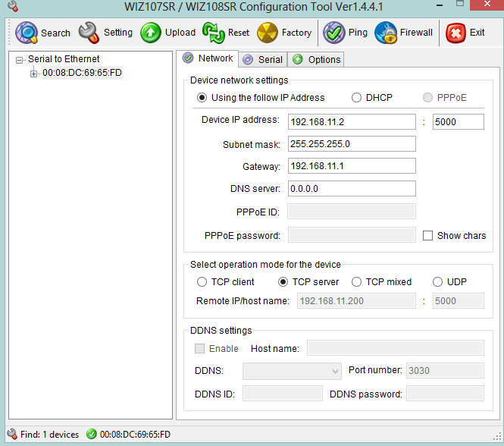504x446 pixels.
Task: Click the device port field next to IP
Action: point(459,122)
